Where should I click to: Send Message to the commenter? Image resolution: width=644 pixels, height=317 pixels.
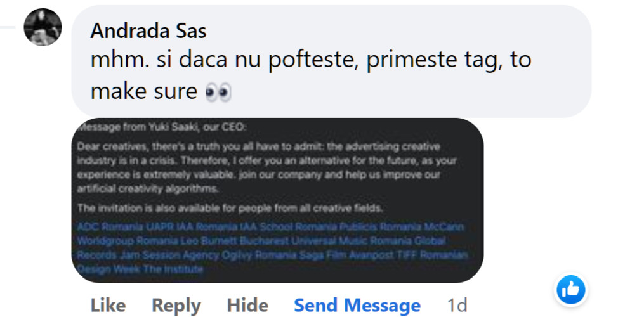click(x=357, y=306)
